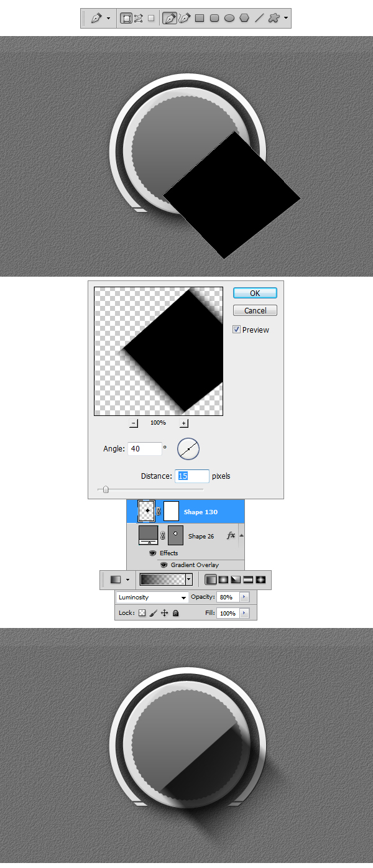The height and width of the screenshot is (868, 373).
Task: Click the angle dial control
Action: click(x=188, y=449)
